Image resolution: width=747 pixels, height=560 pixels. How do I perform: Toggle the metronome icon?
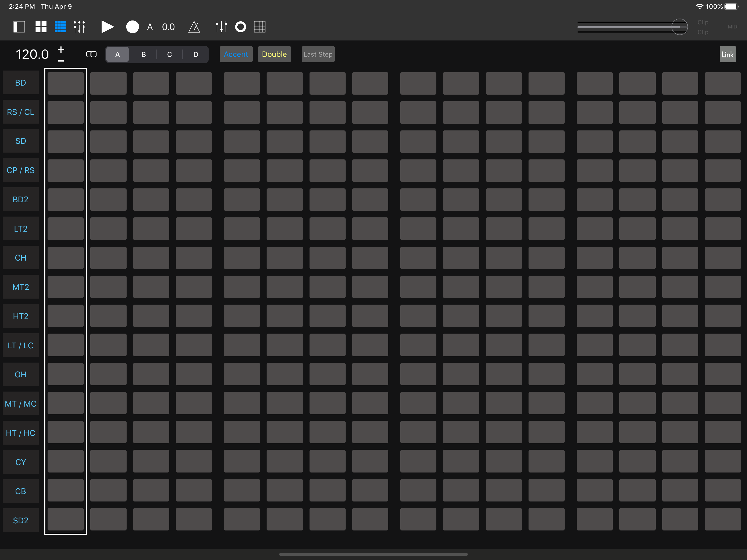pyautogui.click(x=194, y=27)
